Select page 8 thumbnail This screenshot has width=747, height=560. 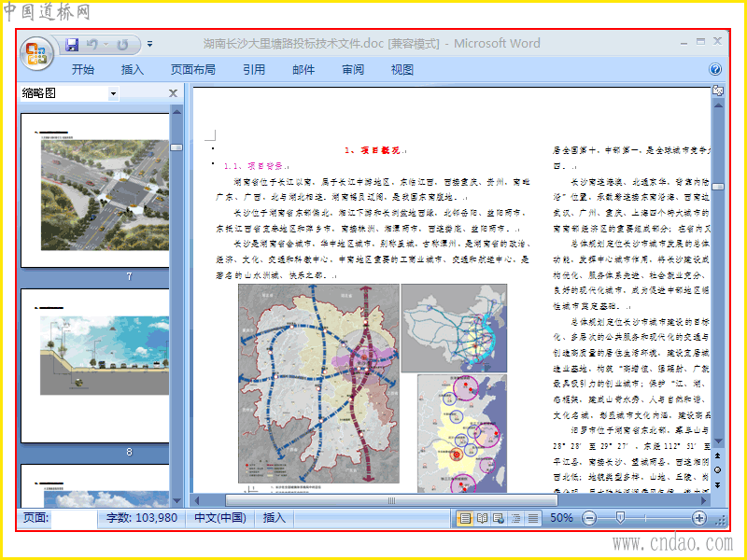click(x=95, y=366)
